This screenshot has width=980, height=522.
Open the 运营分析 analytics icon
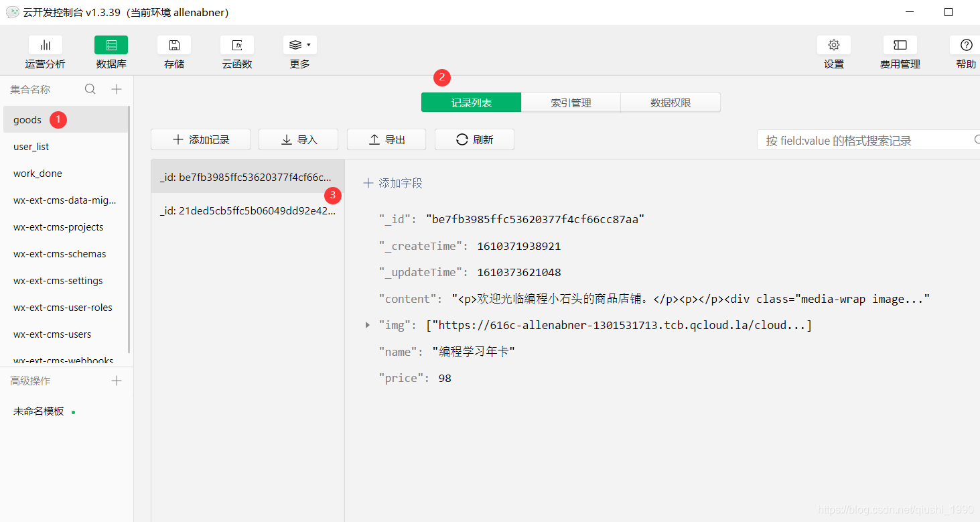(46, 46)
